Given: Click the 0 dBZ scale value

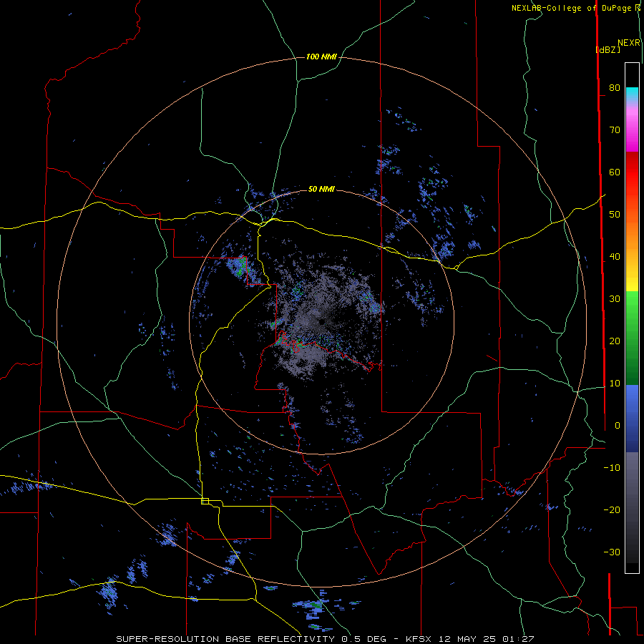Looking at the screenshot, I should click(618, 426).
